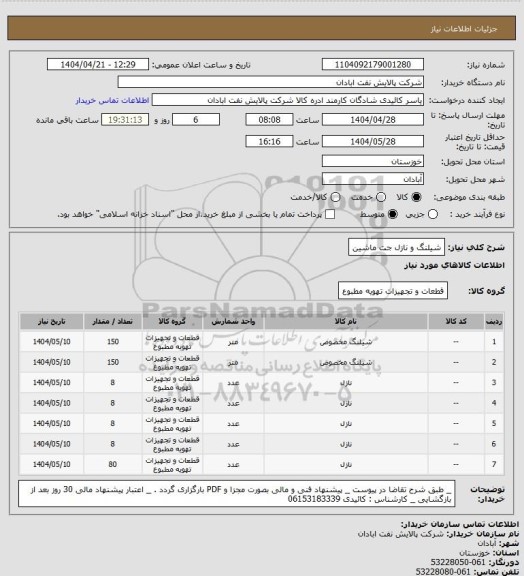Click نازل item name in row 7

(346, 464)
